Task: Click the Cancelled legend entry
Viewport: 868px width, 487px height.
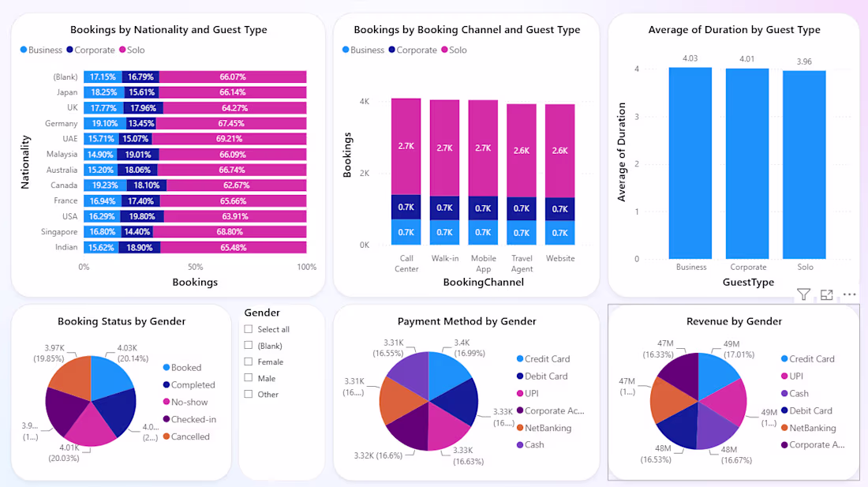Action: coord(186,436)
